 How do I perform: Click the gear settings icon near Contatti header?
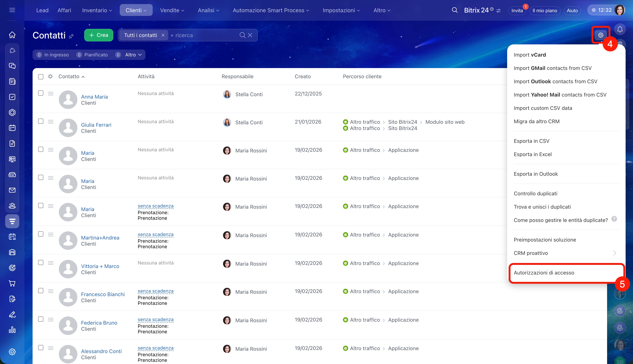pos(600,35)
